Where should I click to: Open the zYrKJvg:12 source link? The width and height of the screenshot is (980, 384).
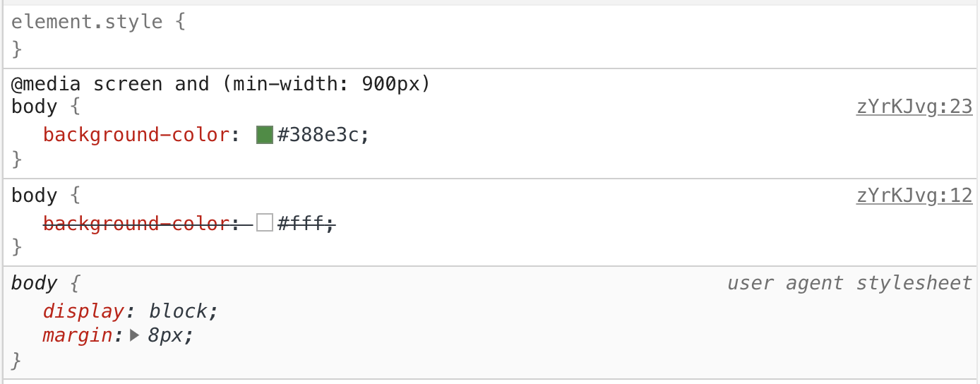[x=914, y=196]
